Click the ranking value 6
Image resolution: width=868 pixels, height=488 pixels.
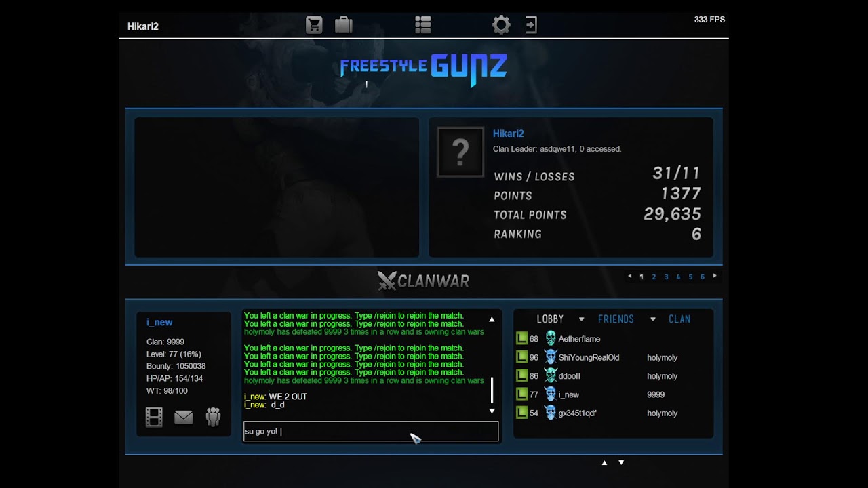[x=696, y=234]
